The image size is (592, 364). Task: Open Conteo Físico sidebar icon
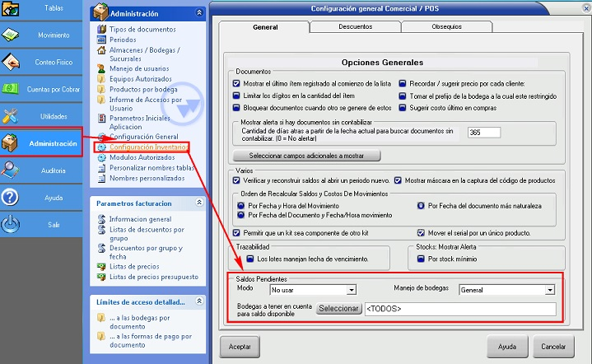point(12,62)
